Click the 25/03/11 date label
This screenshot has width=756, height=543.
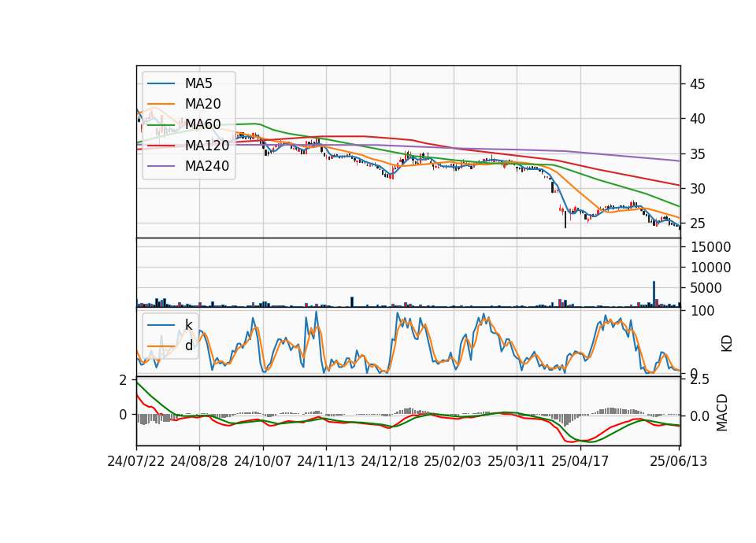pyautogui.click(x=517, y=461)
